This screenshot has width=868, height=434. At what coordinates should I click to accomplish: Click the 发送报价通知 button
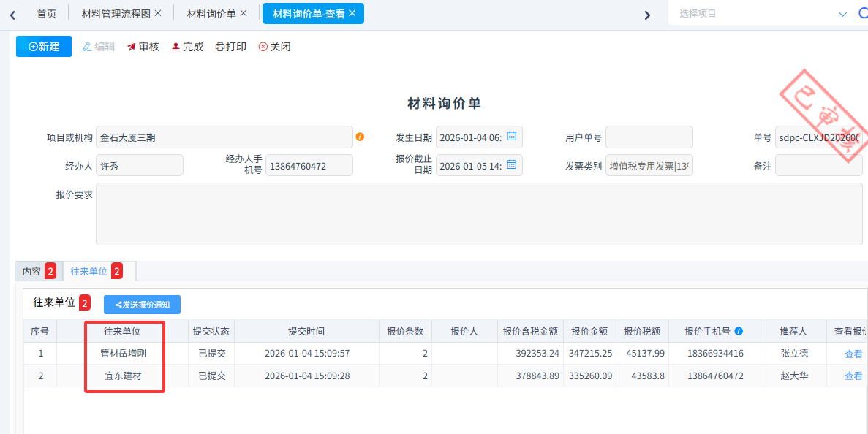click(x=142, y=305)
